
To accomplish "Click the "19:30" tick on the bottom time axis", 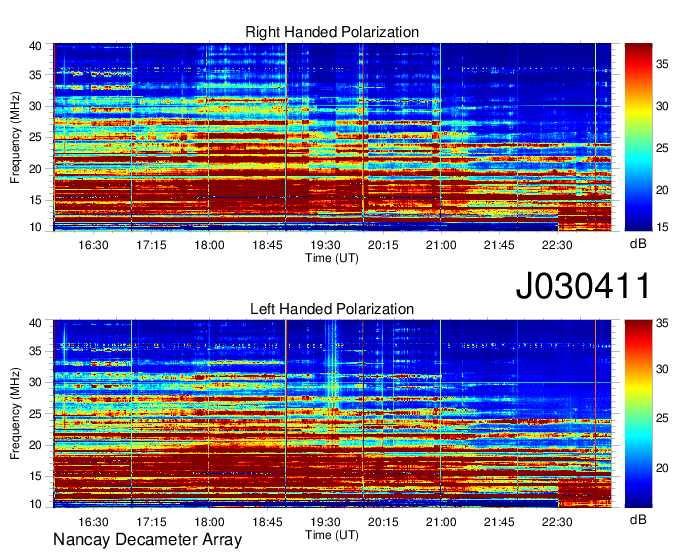I will tap(325, 522).
